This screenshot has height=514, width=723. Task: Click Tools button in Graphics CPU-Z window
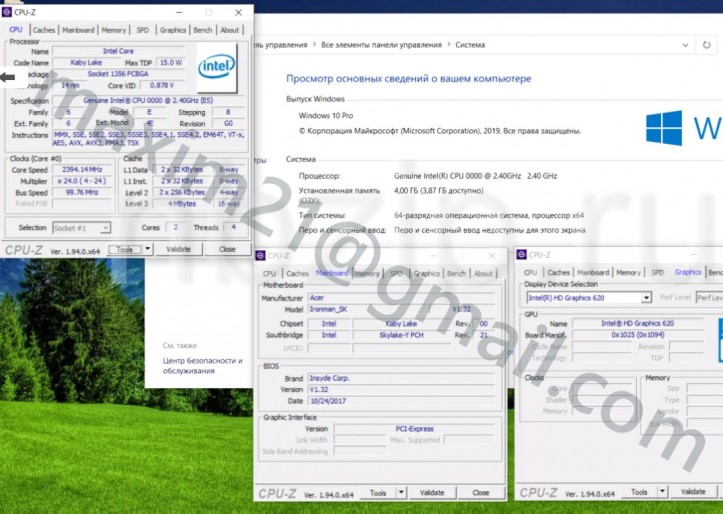pyautogui.click(x=639, y=491)
